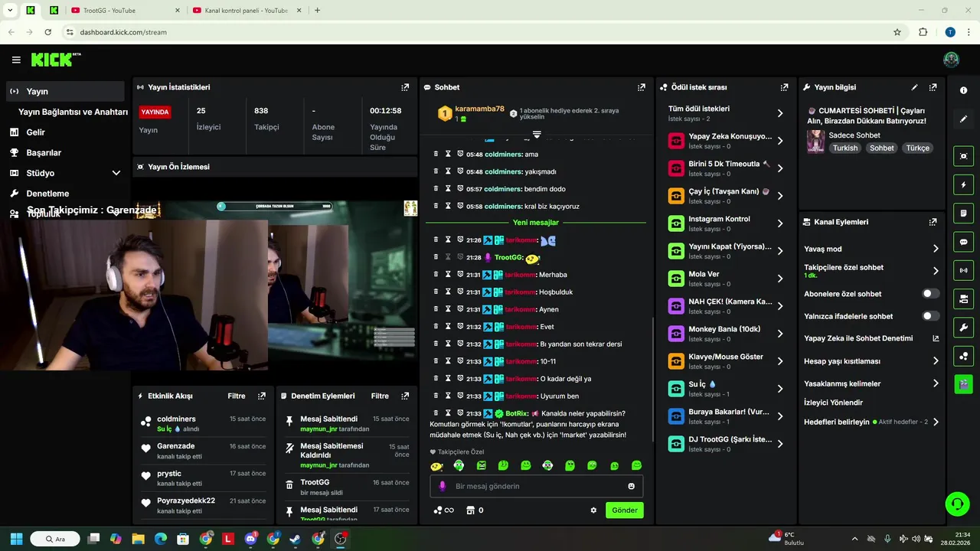Open Yayın Bağlantısı ve Anahtarı page
This screenshot has height=551, width=980.
(73, 112)
